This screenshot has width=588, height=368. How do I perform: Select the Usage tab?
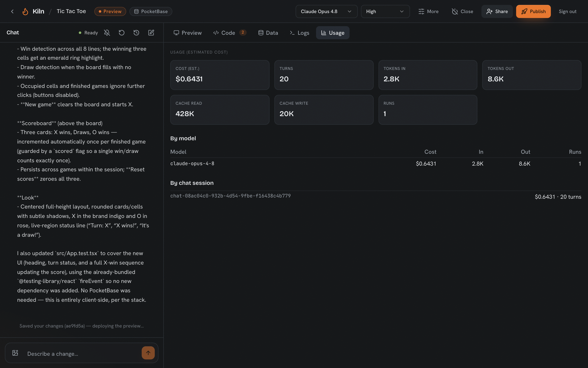point(333,33)
